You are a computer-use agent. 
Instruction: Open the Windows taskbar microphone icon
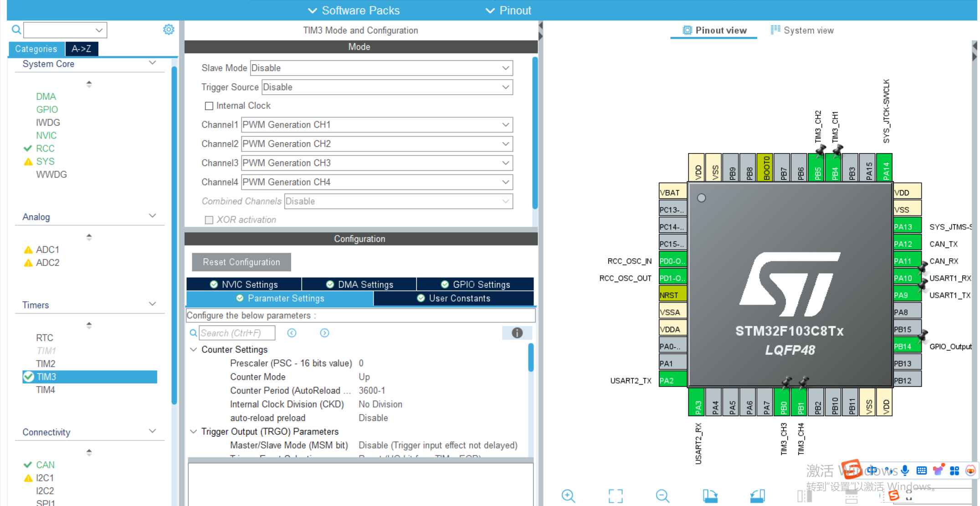coord(905,470)
